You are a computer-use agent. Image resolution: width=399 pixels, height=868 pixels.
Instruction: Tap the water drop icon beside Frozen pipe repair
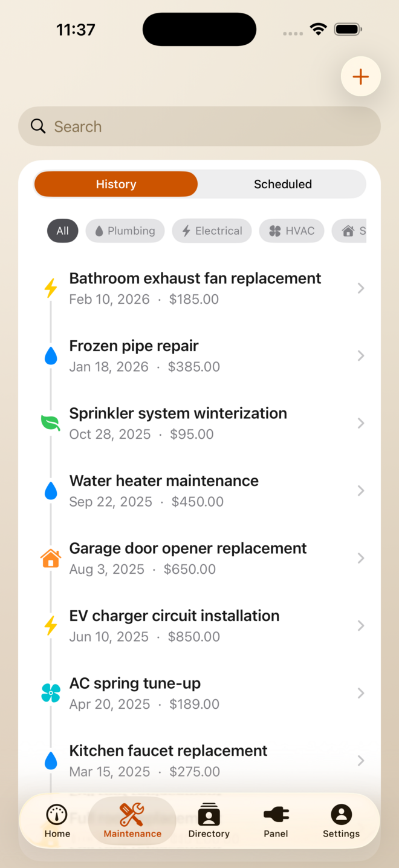(x=51, y=356)
